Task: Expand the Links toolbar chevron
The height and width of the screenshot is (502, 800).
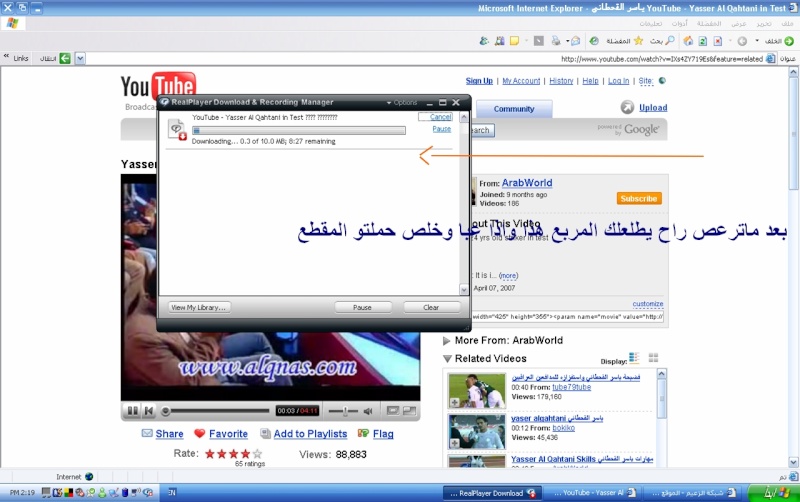Action: click(x=6, y=57)
